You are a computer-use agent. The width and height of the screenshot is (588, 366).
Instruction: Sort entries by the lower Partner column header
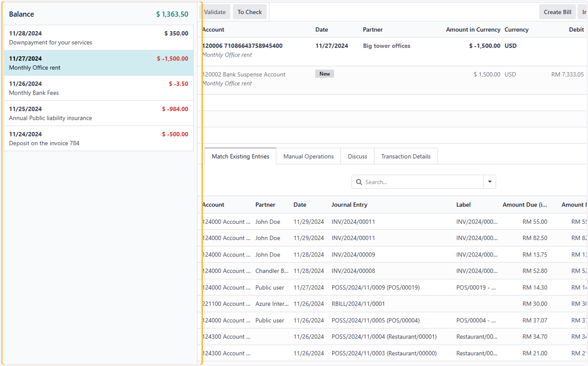265,205
